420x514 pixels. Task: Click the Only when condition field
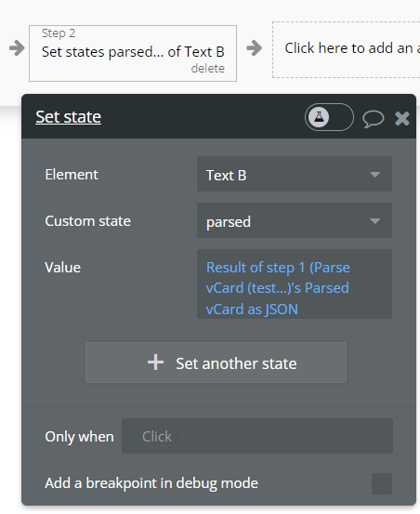click(x=257, y=436)
